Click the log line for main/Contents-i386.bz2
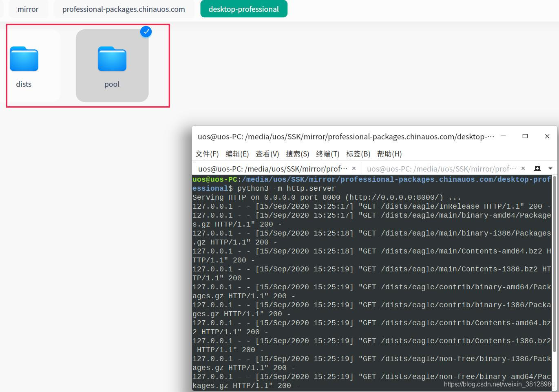 point(372,273)
